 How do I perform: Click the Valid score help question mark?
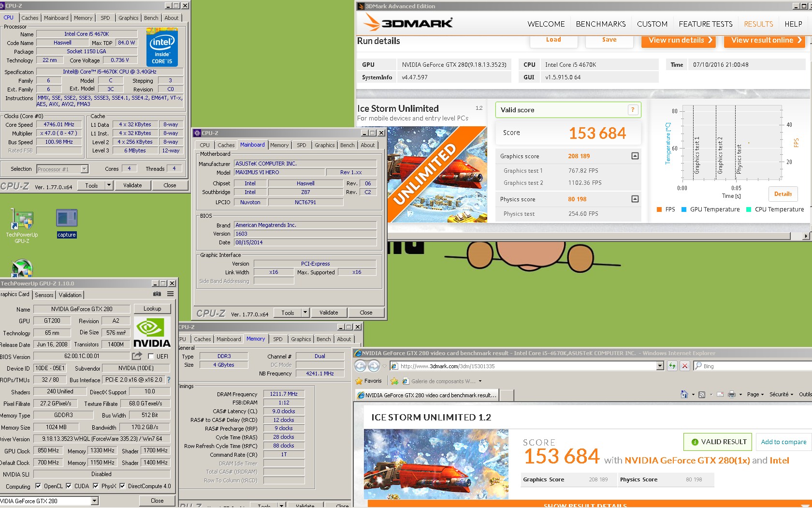tap(633, 110)
